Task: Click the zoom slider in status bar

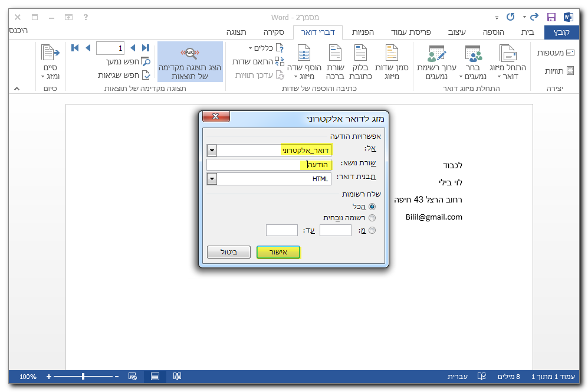Action: click(x=83, y=376)
